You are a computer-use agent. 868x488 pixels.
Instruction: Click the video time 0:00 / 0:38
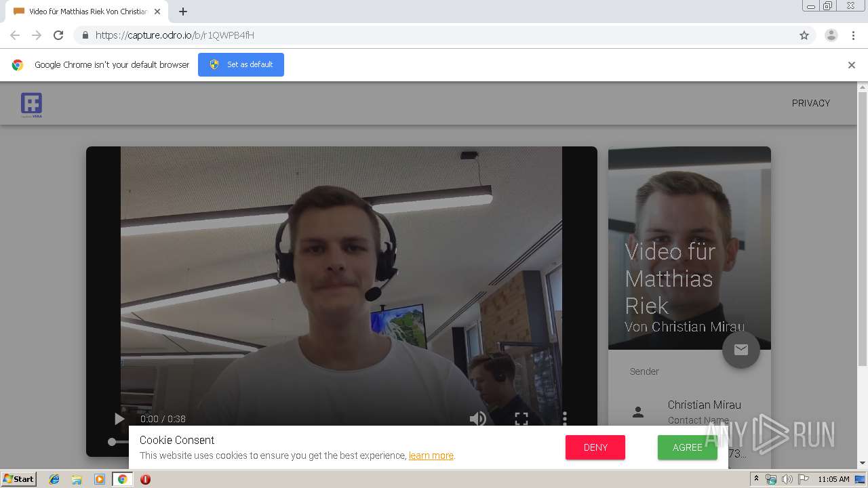click(x=163, y=419)
